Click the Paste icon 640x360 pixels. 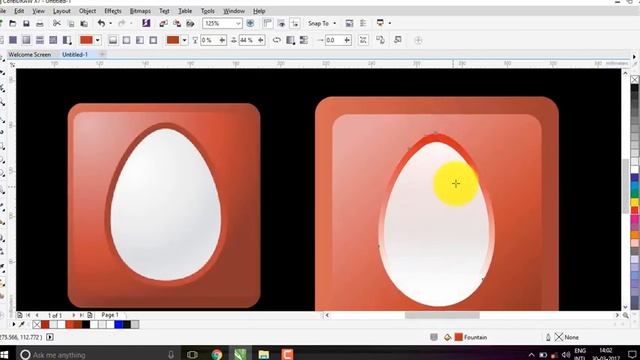(x=84, y=24)
